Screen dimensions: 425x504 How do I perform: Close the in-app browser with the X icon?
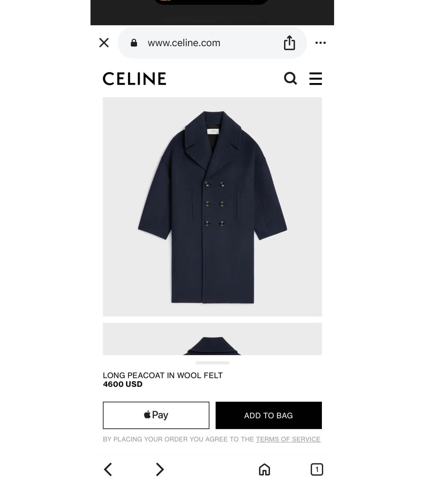[x=104, y=43]
